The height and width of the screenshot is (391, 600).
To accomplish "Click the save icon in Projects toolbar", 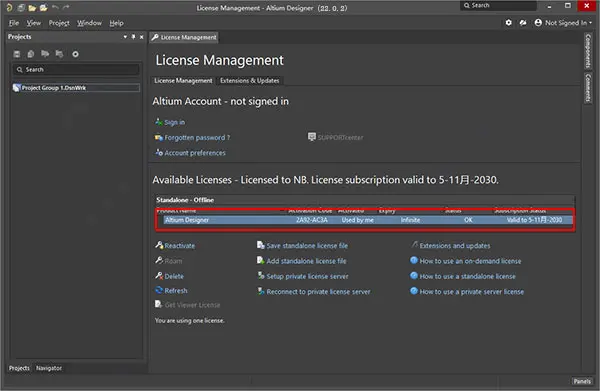I will (x=17, y=54).
